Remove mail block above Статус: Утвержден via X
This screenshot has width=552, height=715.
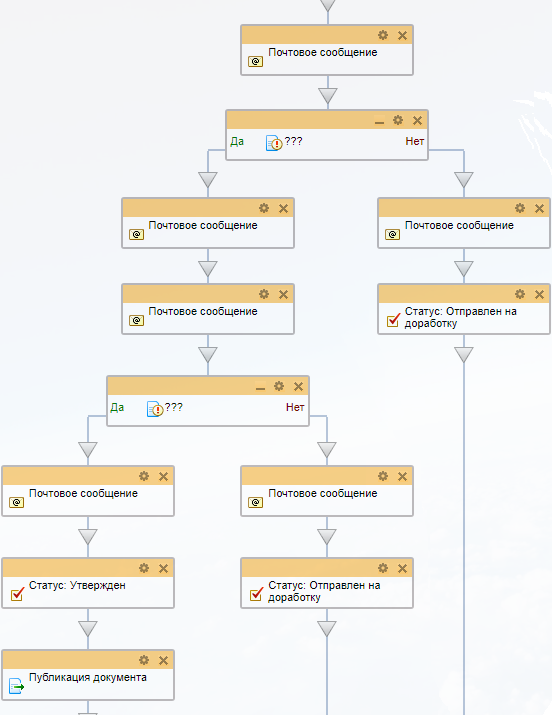coord(164,476)
